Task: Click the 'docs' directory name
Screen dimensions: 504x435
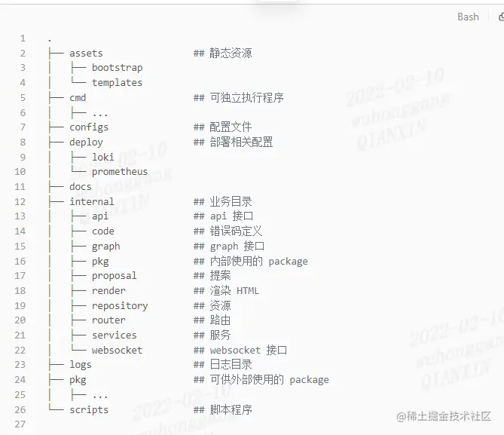Action: tap(81, 187)
